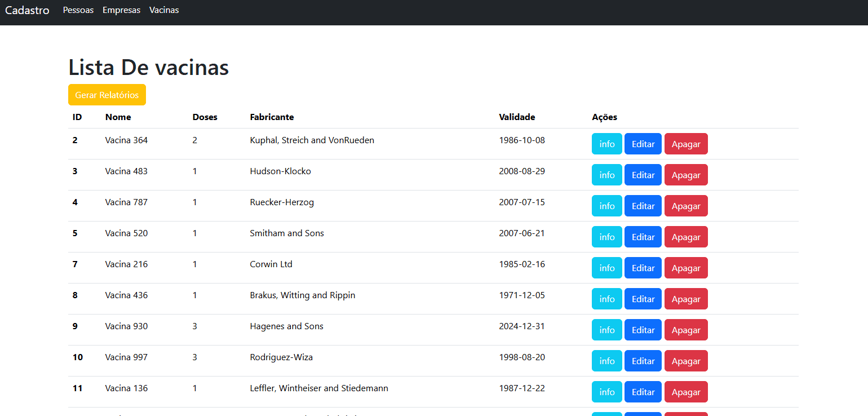Click the 2024-12-31 validity date
The height and width of the screenshot is (416, 868).
tap(522, 326)
